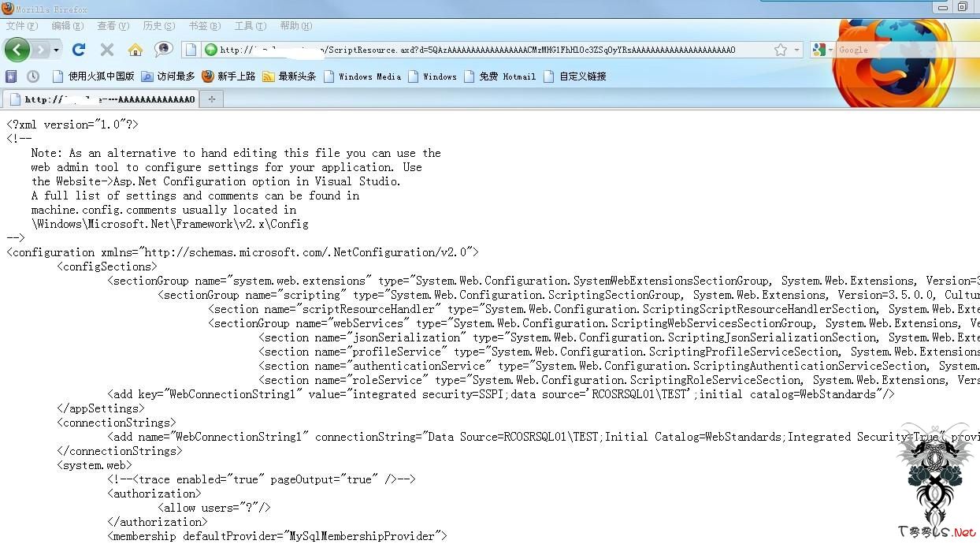Click the section name profileService line
The height and width of the screenshot is (544, 980).
pyautogui.click(x=619, y=352)
